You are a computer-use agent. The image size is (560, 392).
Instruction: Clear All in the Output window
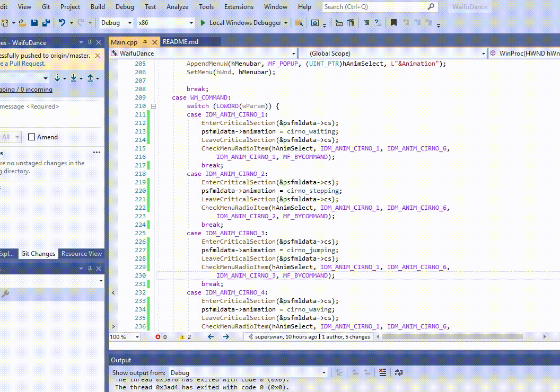[x=382, y=373]
